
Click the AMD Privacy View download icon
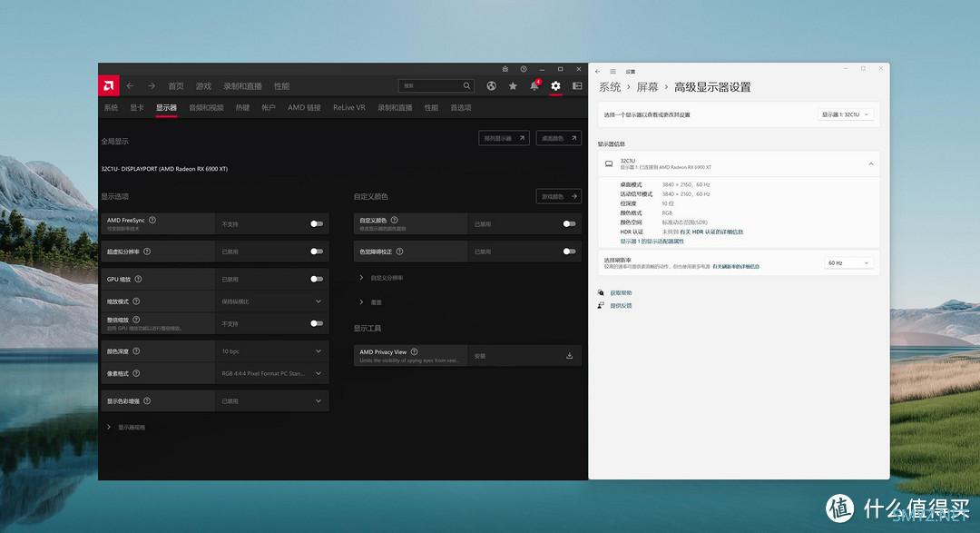(x=569, y=356)
